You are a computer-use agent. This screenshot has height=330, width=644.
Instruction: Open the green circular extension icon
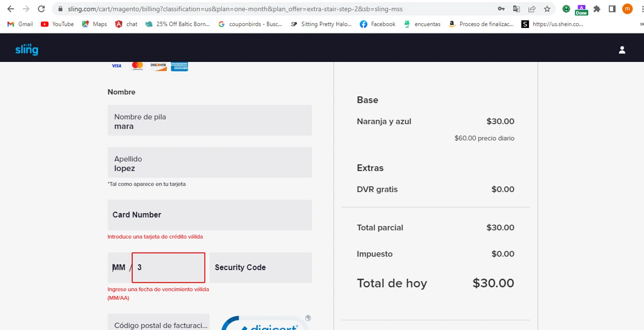click(566, 9)
